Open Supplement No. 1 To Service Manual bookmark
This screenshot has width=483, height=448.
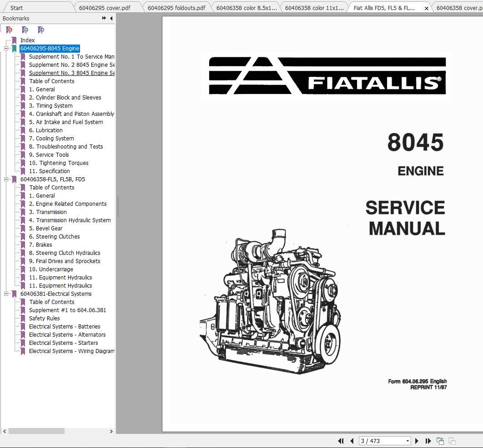(71, 57)
